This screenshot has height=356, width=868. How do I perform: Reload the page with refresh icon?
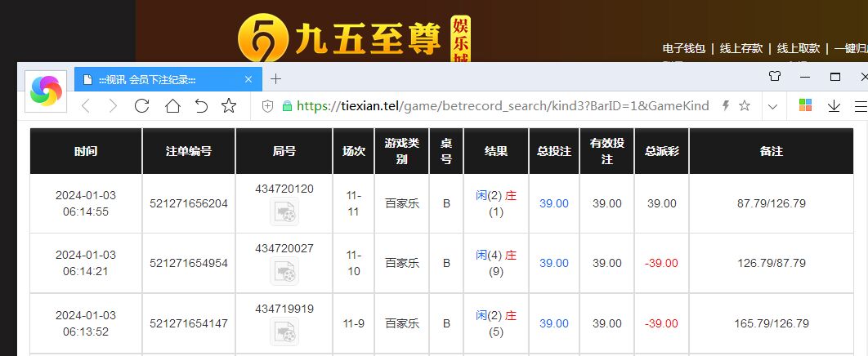[x=141, y=105]
